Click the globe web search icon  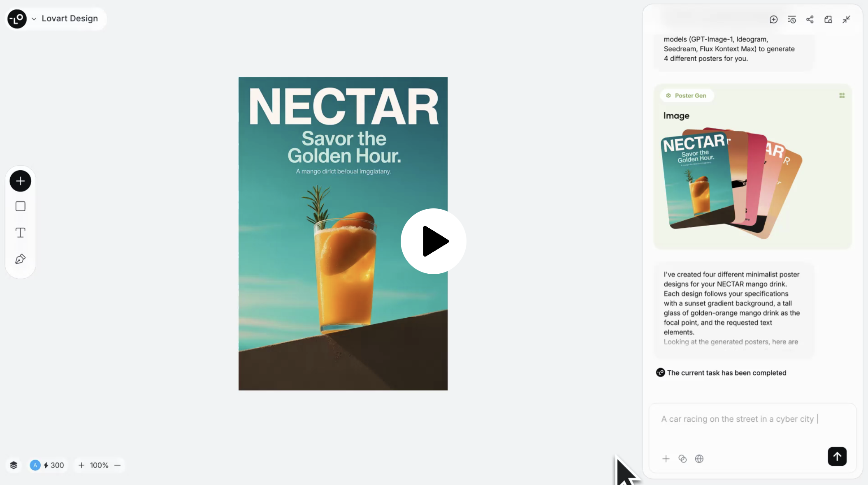click(x=699, y=459)
